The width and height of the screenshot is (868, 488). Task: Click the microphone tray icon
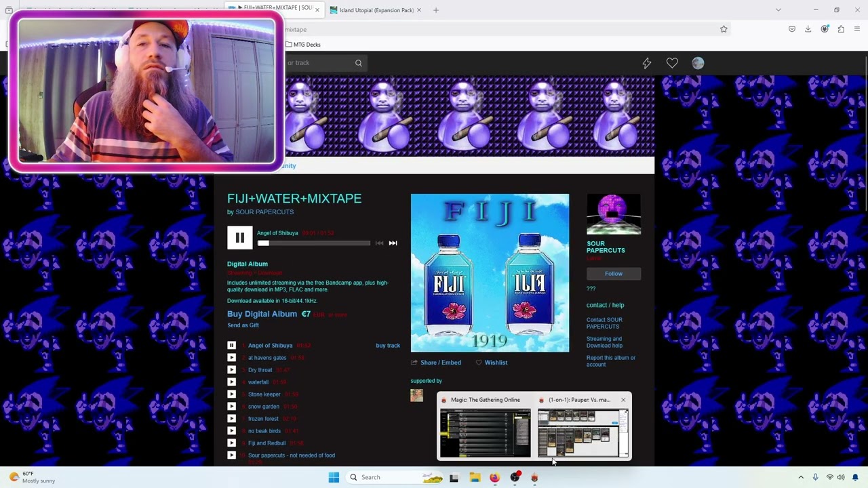[815, 478]
